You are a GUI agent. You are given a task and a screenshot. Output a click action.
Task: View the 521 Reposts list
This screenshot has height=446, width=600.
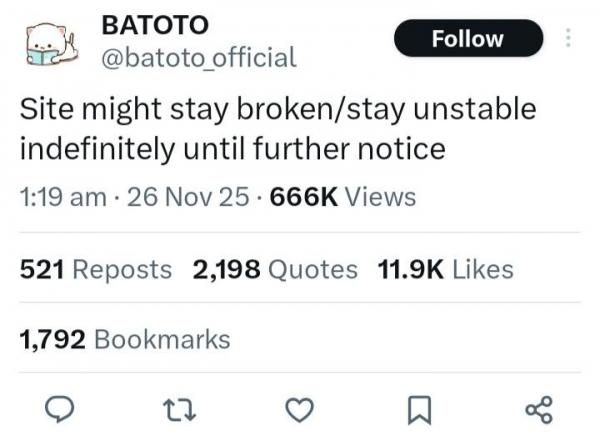tap(96, 270)
